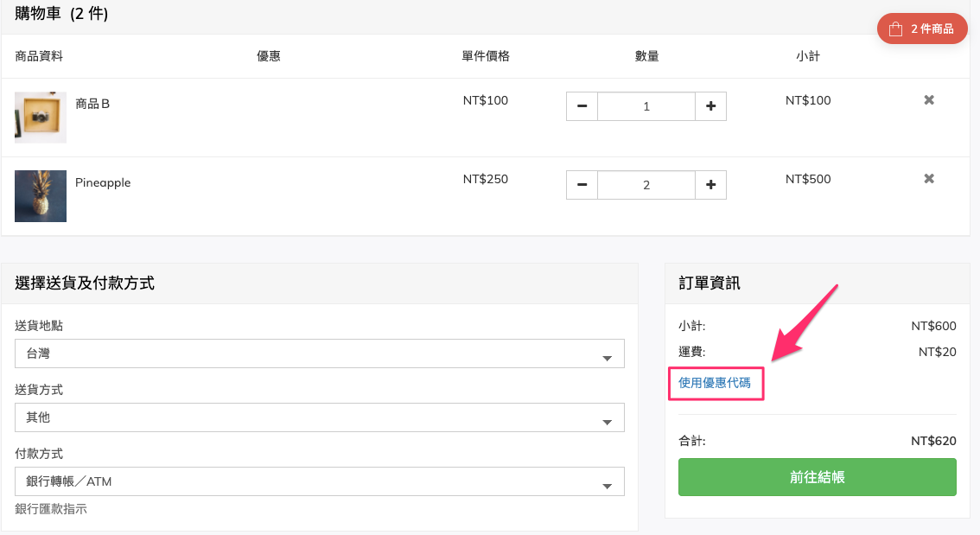Click the shopping bag icon in cart badge

[x=895, y=29]
